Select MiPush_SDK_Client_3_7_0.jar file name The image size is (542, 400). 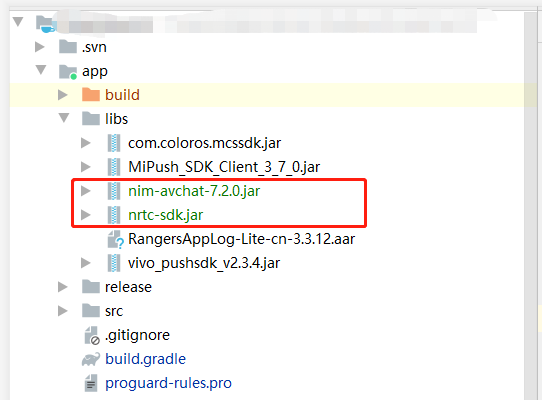[x=224, y=167]
